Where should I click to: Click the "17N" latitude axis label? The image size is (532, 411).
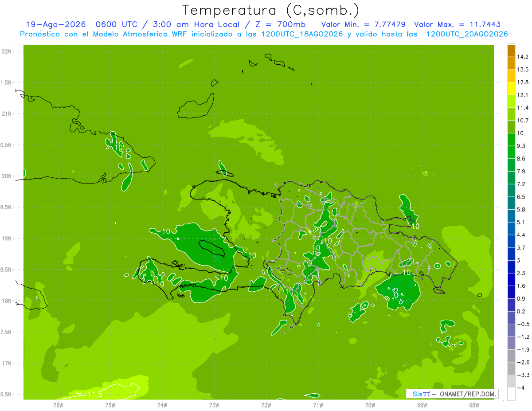tap(6, 363)
